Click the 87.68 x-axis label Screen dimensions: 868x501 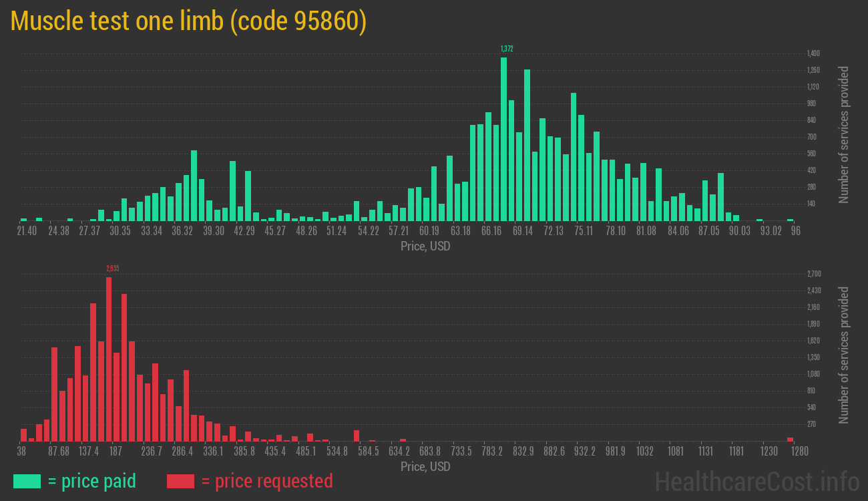pyautogui.click(x=59, y=452)
